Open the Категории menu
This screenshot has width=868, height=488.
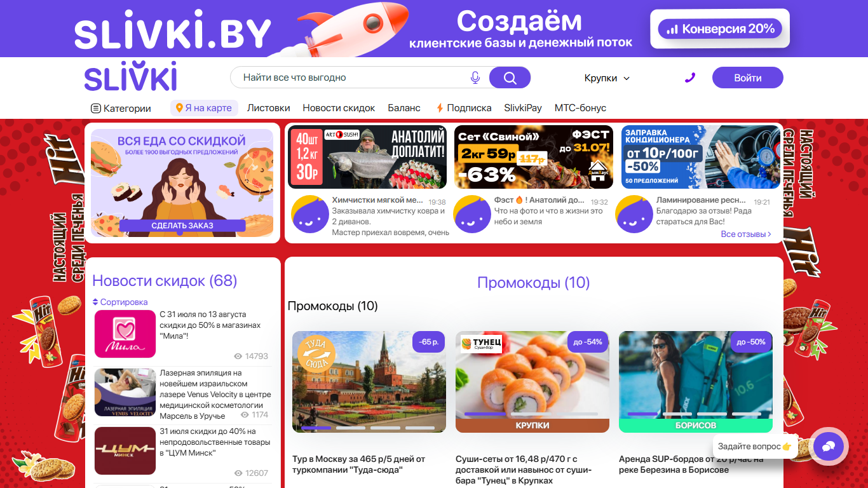click(x=121, y=108)
